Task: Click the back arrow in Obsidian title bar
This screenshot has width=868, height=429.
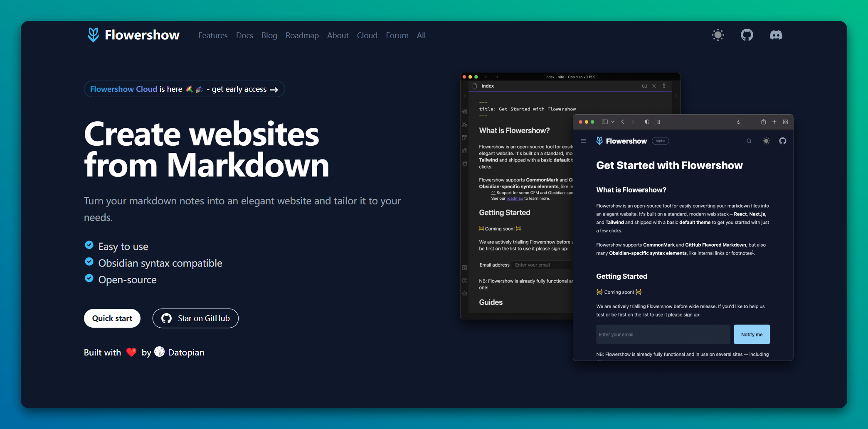Action: pos(486,77)
